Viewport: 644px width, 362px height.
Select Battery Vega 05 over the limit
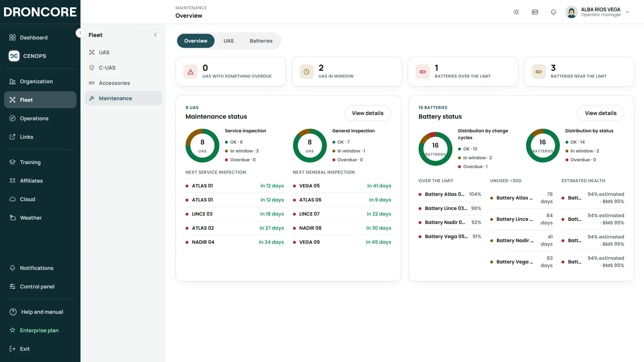(450, 237)
